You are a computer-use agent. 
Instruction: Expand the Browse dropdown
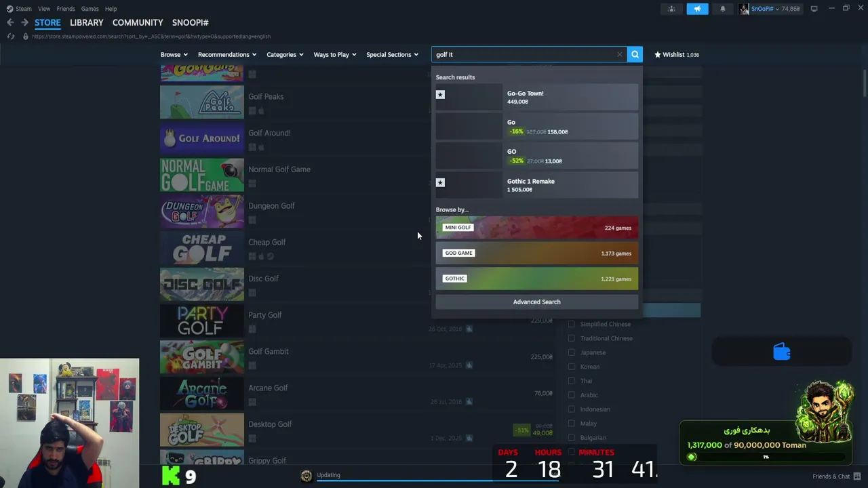(174, 54)
